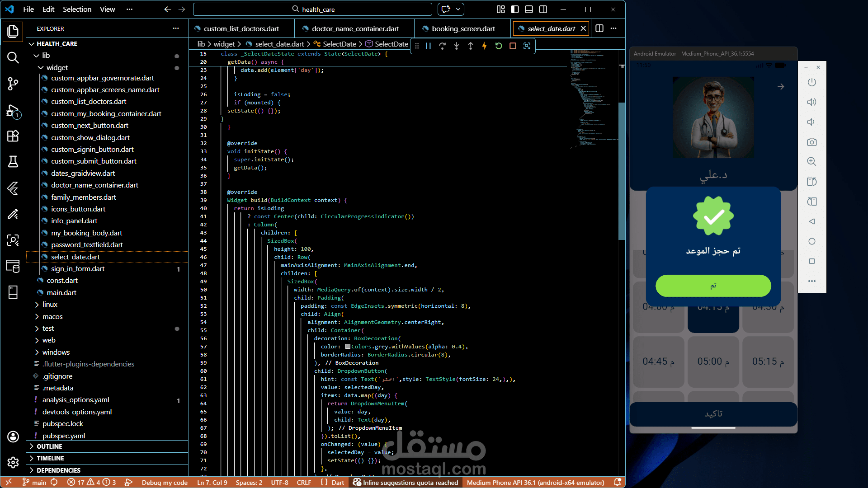Viewport: 868px width, 488px height.
Task: Open the Extensions view
Action: [x=13, y=136]
